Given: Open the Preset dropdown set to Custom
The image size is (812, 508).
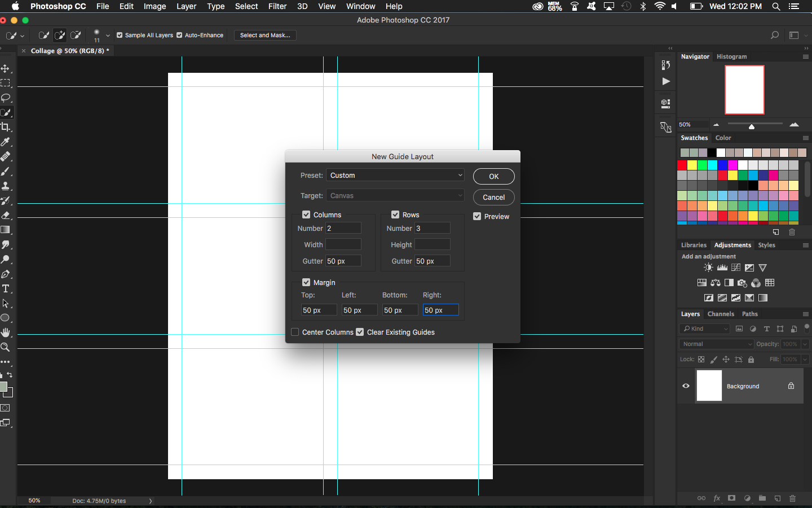Looking at the screenshot, I should pyautogui.click(x=395, y=176).
